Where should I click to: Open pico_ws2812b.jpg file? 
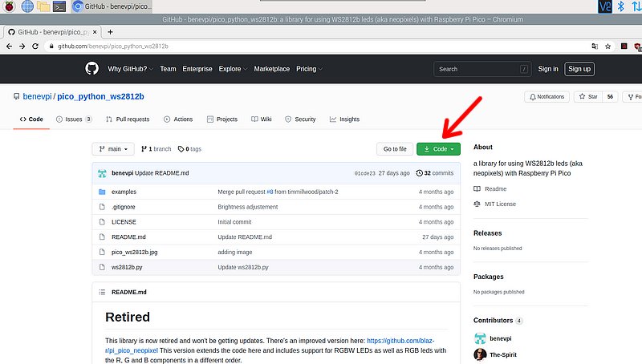[x=134, y=253]
